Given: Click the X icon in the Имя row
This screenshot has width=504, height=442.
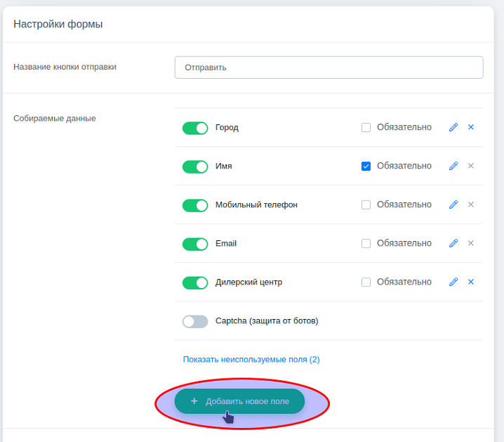Looking at the screenshot, I should pyautogui.click(x=470, y=166).
